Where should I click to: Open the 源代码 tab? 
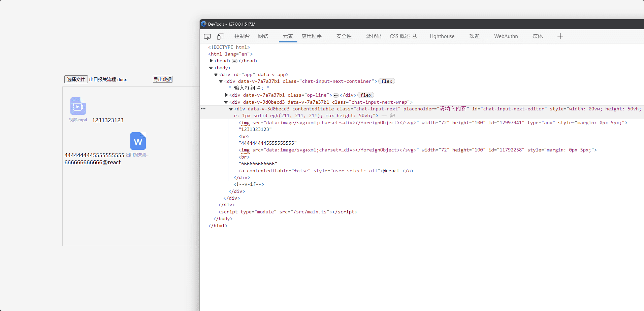[374, 36]
